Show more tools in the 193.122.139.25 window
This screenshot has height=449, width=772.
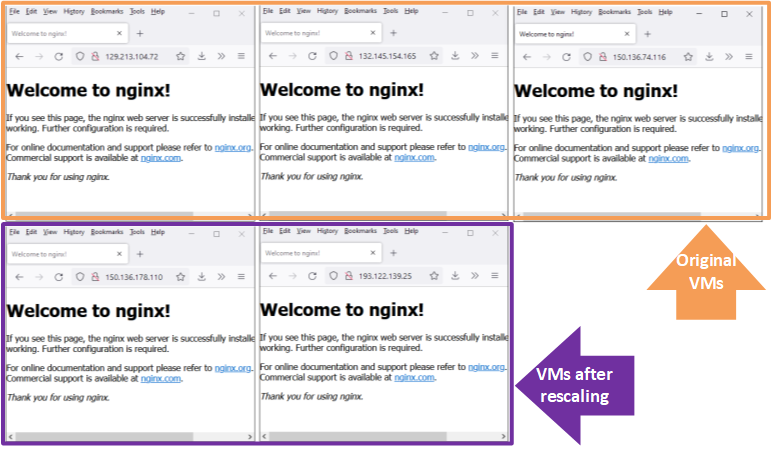[475, 276]
